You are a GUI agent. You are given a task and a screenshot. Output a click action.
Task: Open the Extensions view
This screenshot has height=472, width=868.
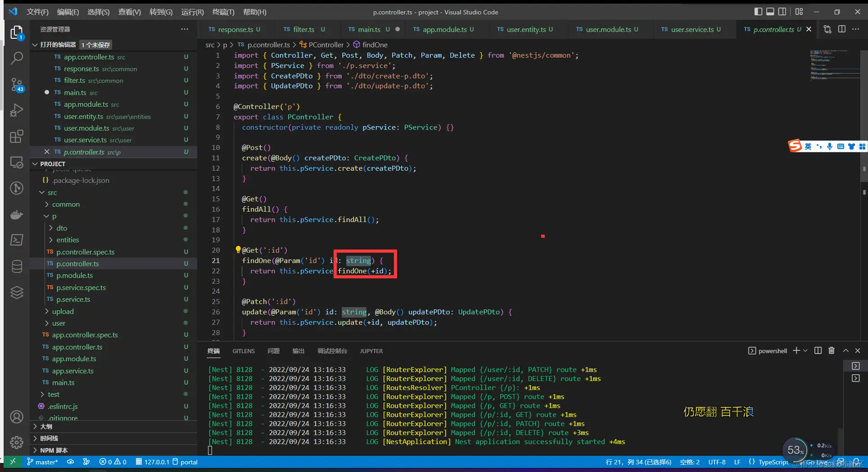click(17, 136)
